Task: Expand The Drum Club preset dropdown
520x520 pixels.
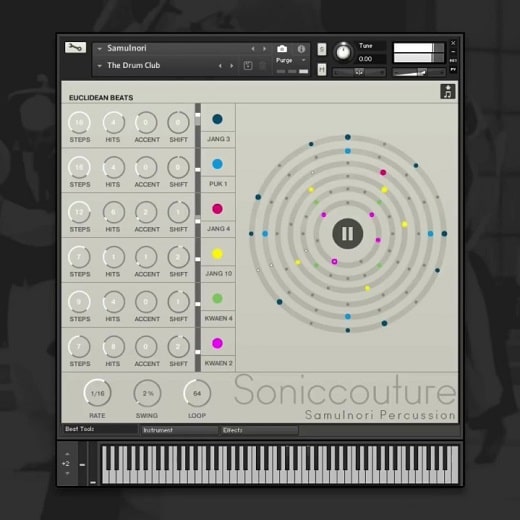Action: [x=99, y=66]
